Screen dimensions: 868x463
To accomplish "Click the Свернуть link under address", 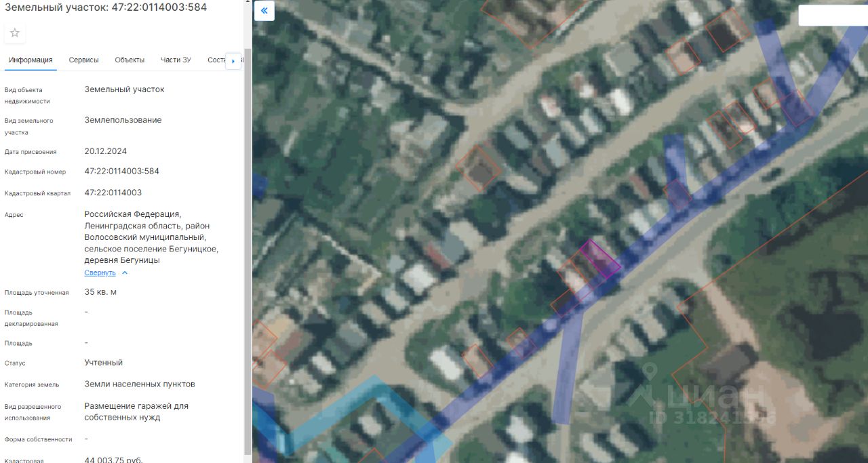I will click(x=100, y=273).
